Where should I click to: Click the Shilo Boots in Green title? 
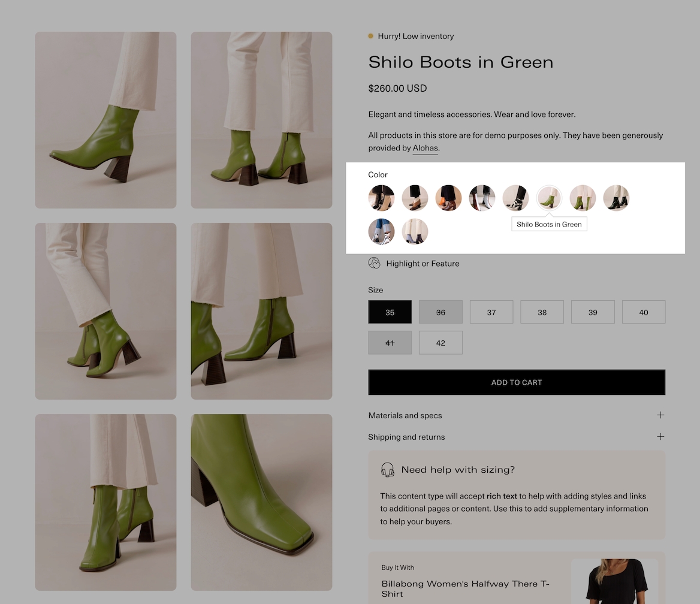[x=461, y=62]
